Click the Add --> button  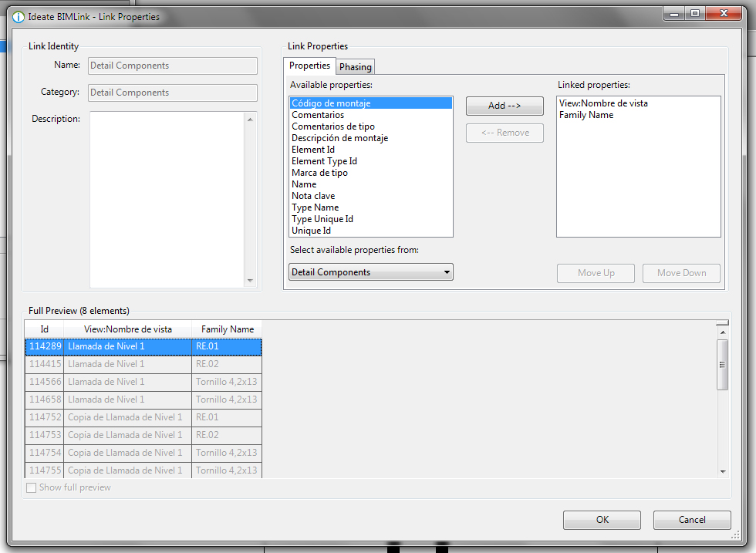pyautogui.click(x=505, y=106)
